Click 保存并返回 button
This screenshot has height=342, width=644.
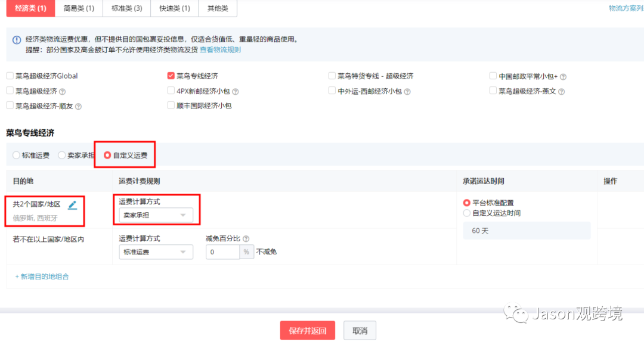(308, 331)
